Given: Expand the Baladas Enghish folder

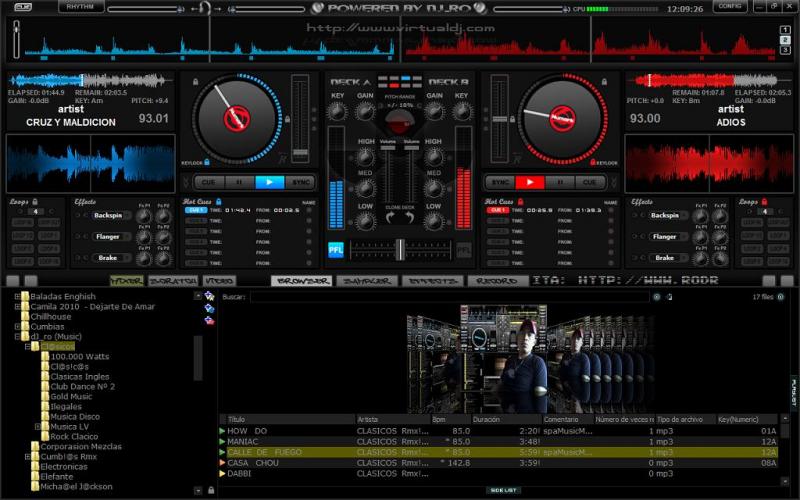Looking at the screenshot, I should (17, 296).
